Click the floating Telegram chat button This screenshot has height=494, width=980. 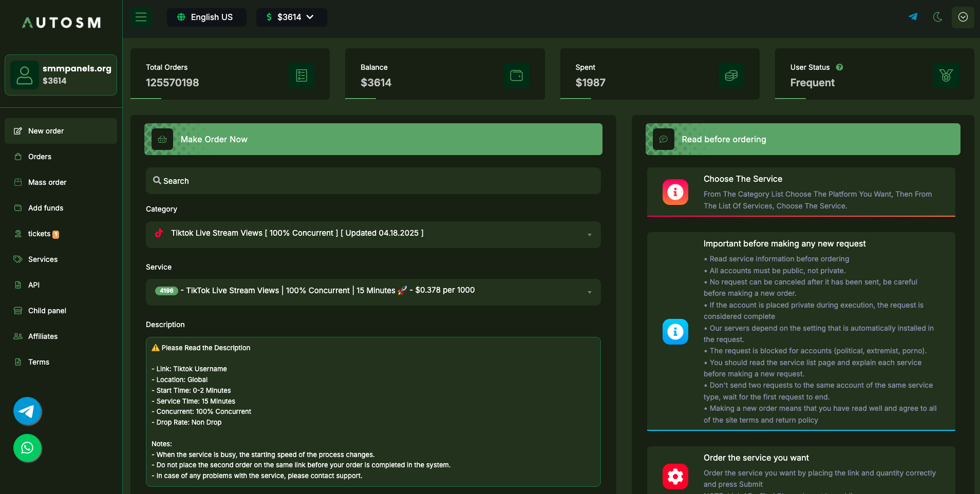pyautogui.click(x=27, y=411)
